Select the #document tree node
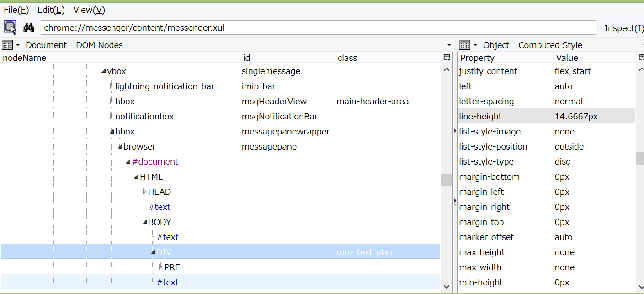 155,162
